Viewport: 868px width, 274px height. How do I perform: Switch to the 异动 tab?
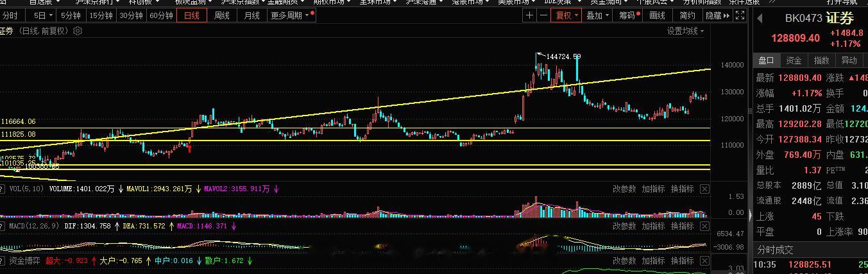point(849,60)
